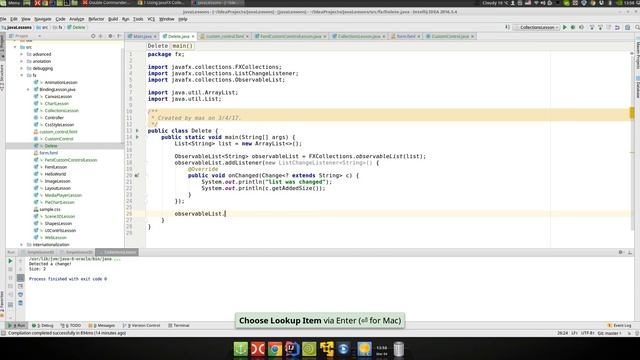Click the override gutter marker beside onChanged
This screenshot has height=360, width=640.
click(137, 176)
